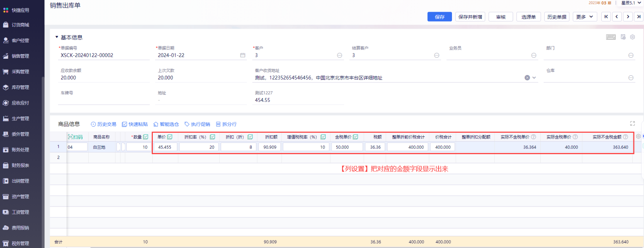Open the form layout settings icon
This screenshot has height=248, width=644.
623,37
